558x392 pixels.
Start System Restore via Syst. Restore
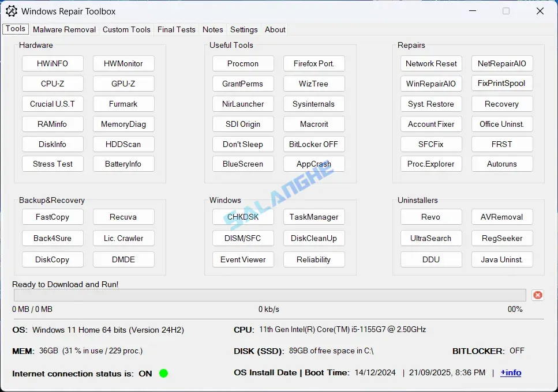pyautogui.click(x=431, y=104)
